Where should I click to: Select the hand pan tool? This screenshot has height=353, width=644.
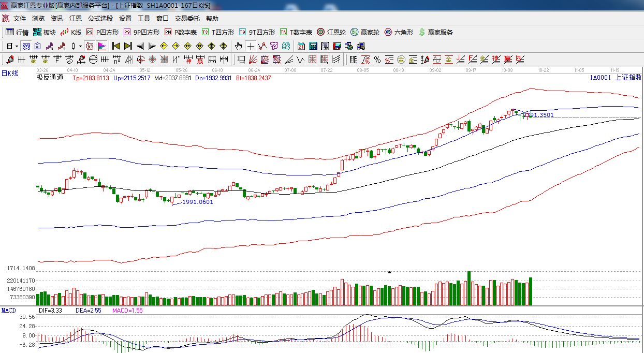238,46
